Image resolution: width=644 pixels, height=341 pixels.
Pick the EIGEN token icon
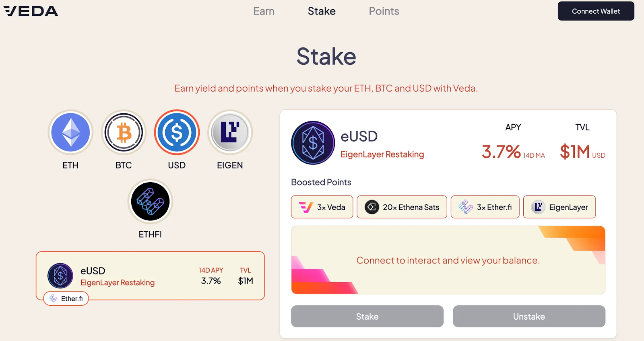[230, 132]
